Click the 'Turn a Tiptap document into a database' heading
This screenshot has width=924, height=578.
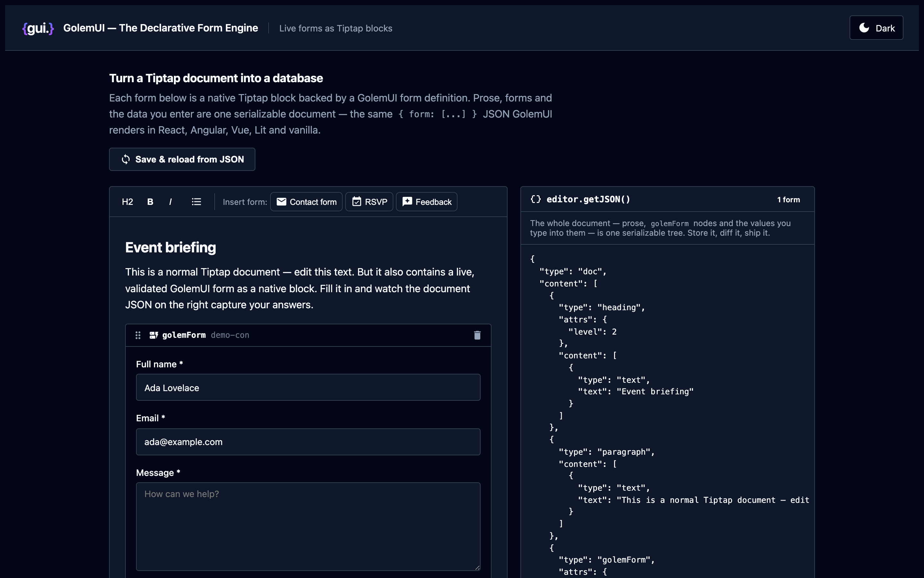point(216,78)
